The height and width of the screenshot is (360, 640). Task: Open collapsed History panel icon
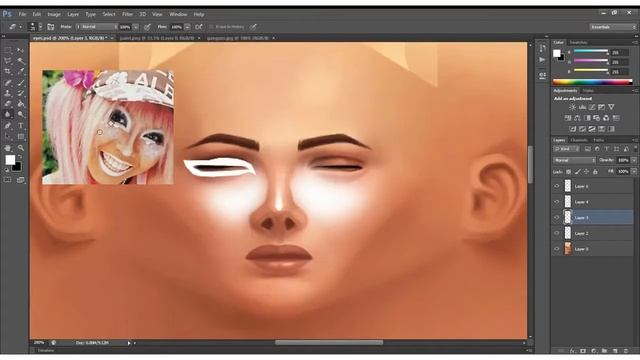tap(542, 49)
